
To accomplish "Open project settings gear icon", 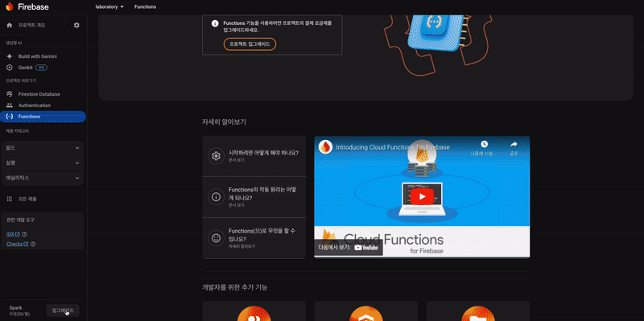I will tap(76, 26).
